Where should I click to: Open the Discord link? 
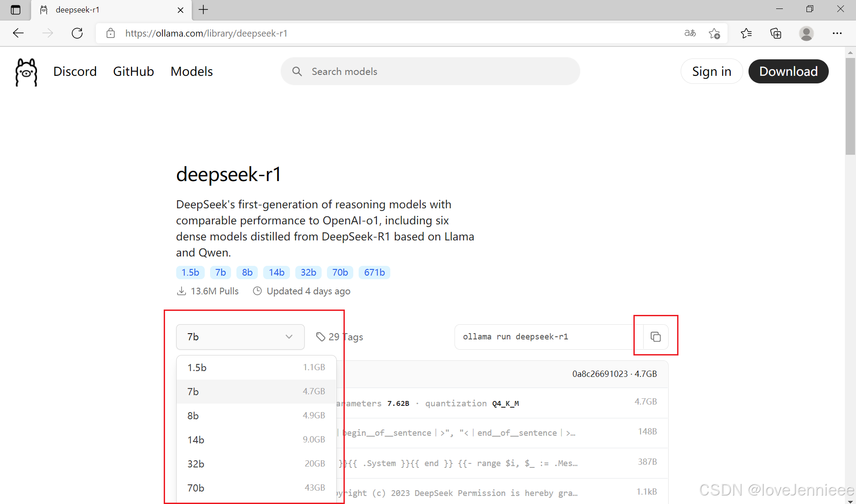pyautogui.click(x=75, y=71)
